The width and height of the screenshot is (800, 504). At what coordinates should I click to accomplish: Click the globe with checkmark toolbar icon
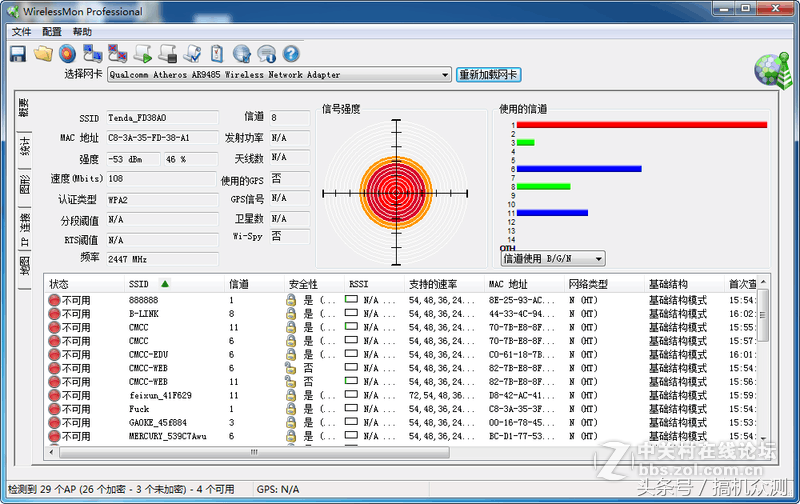coord(242,54)
